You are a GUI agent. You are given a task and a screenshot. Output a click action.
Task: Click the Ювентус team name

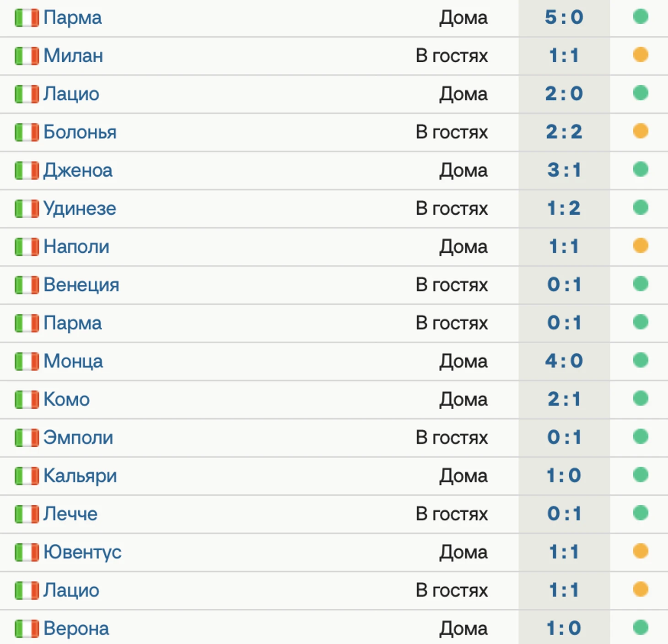point(83,552)
